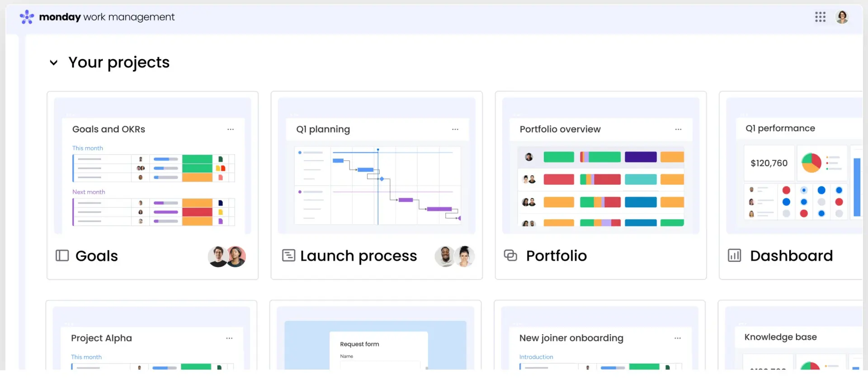Open New joiner onboarding options menu
Screen dimensions: 868x378
coord(677,338)
